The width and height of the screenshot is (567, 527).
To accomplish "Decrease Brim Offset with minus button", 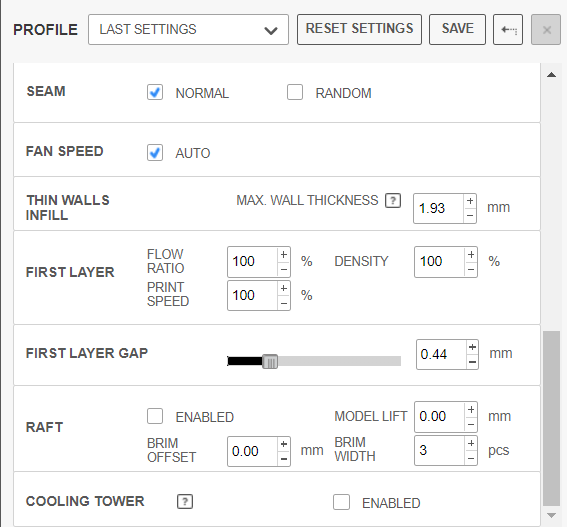I will point(284,459).
